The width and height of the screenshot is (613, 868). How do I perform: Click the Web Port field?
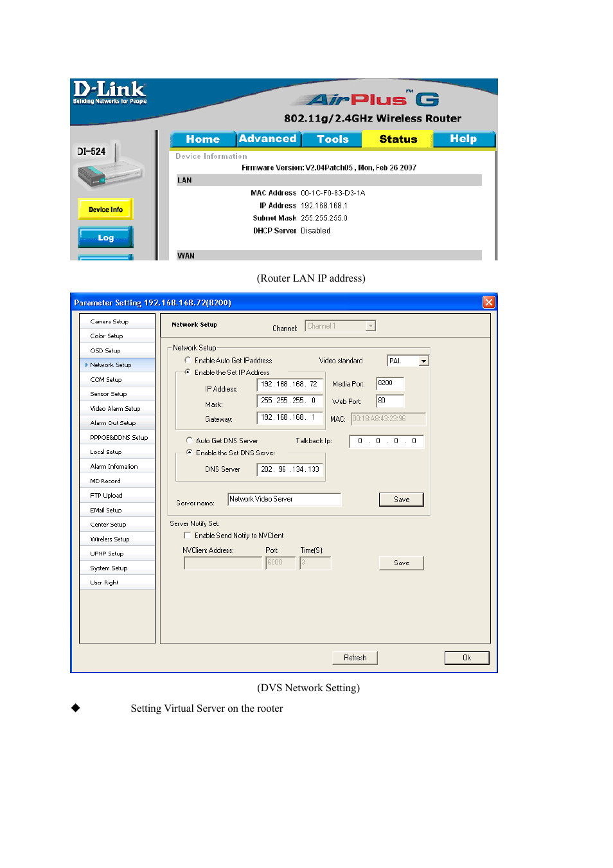[x=390, y=401]
